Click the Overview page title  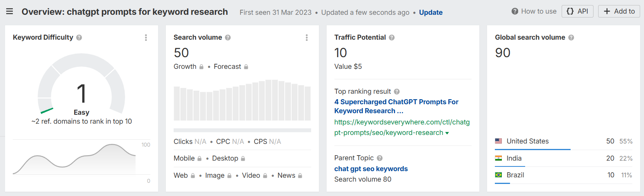click(125, 12)
